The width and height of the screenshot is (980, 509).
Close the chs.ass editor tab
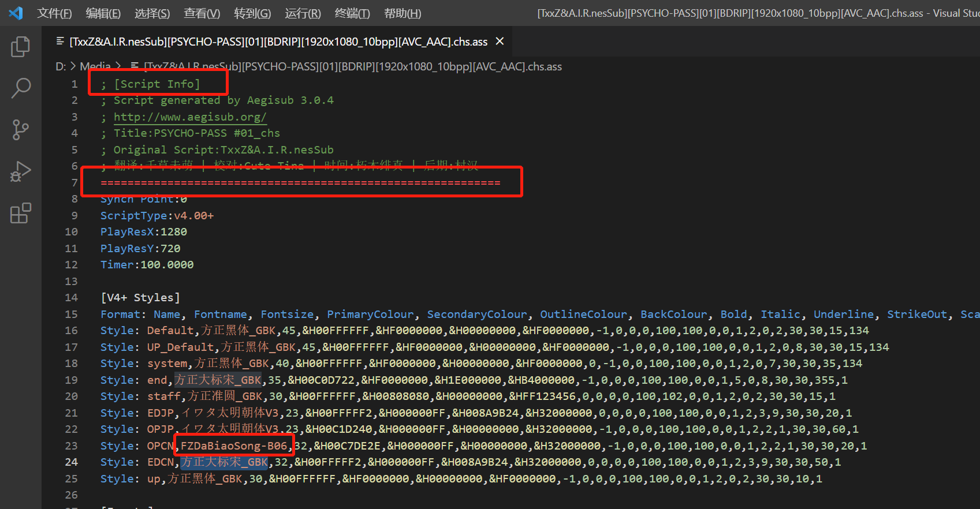500,42
